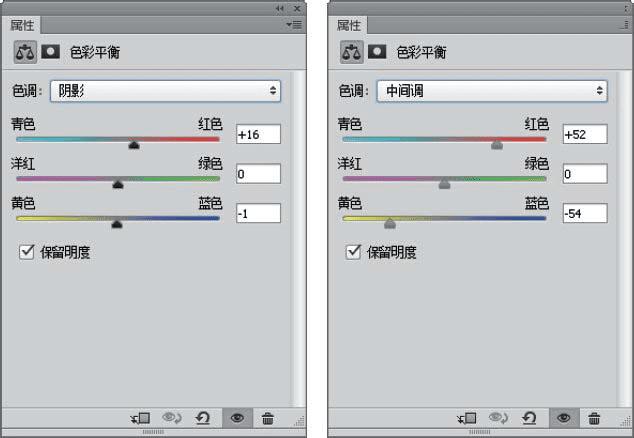Collapse the 阴影 panel with the double-arrow button
This screenshot has width=634, height=438.
[280, 7]
